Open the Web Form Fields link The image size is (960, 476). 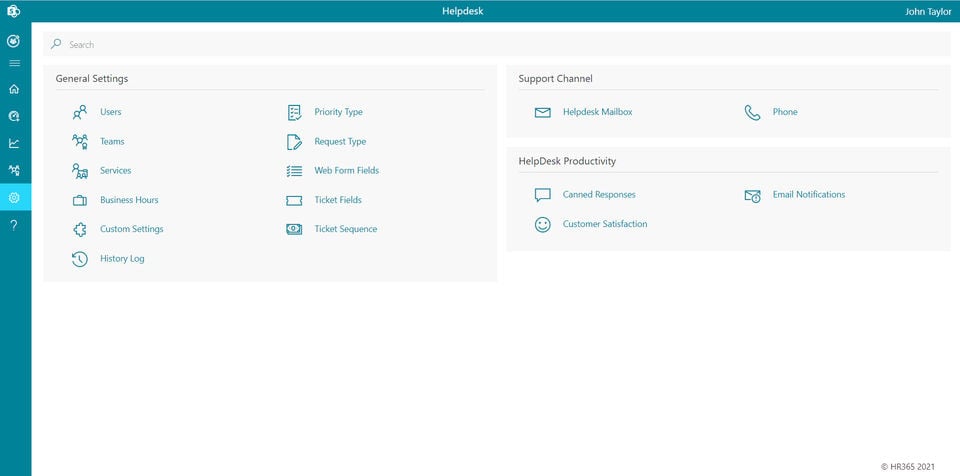pyautogui.click(x=347, y=171)
